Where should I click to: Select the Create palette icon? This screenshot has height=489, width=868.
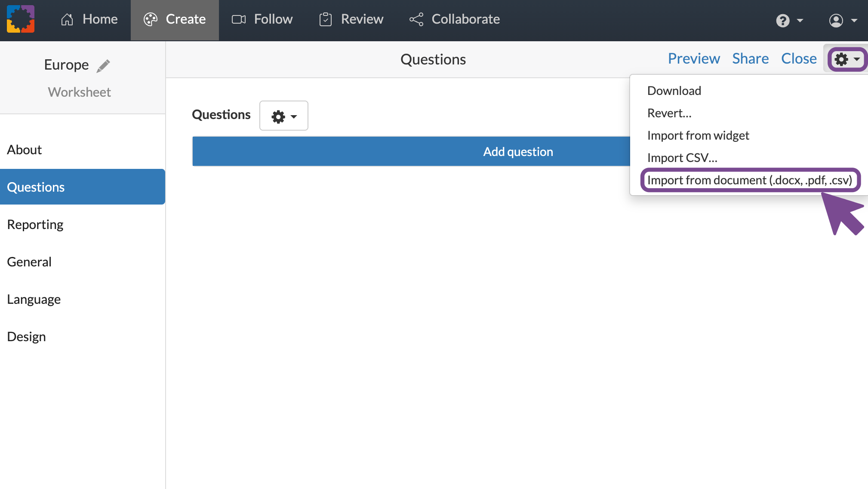coord(150,19)
